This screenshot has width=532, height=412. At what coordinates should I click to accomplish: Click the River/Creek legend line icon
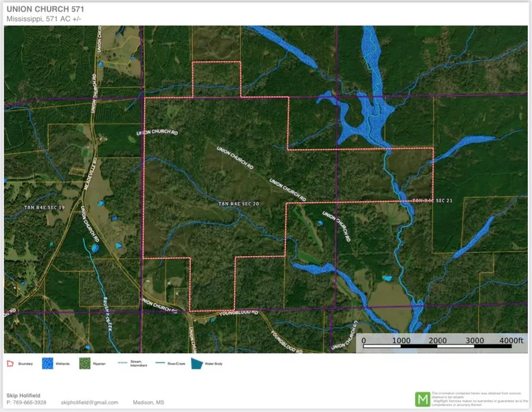pos(162,362)
